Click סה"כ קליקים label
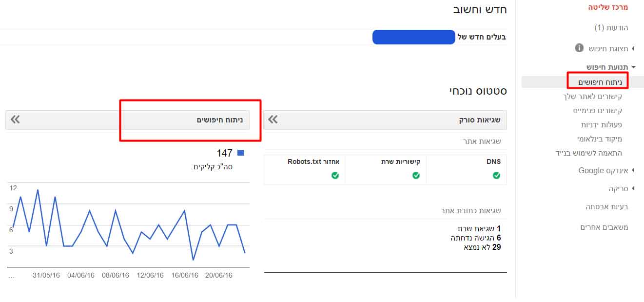This screenshot has height=302, width=644. click(x=213, y=167)
